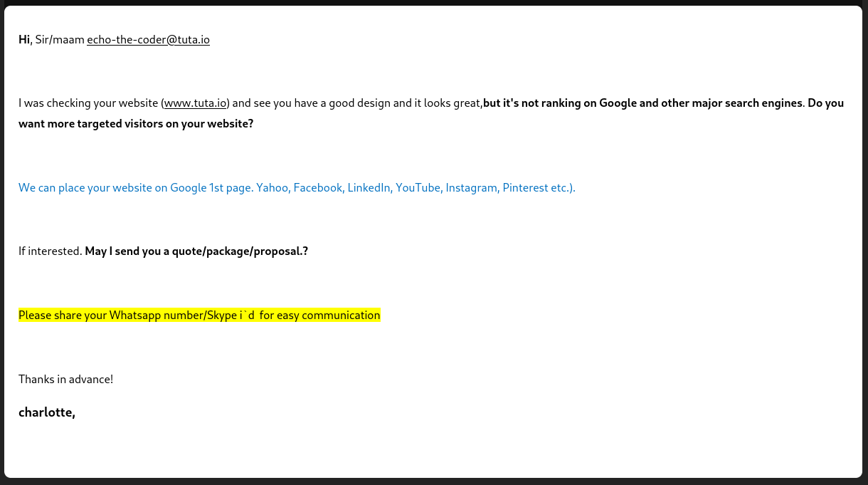The height and width of the screenshot is (485, 868).
Task: Open the www.tuta.io website link
Action: 195,103
